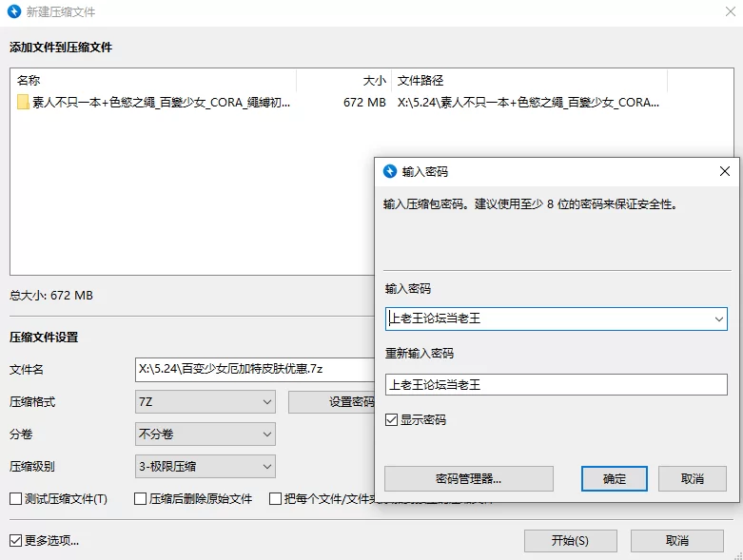Open the 压缩级别 dropdown
Image resolution: width=743 pixels, height=560 pixels.
pos(205,467)
